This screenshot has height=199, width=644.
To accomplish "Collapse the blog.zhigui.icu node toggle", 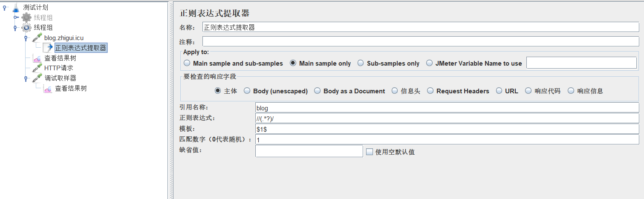I will [26, 38].
